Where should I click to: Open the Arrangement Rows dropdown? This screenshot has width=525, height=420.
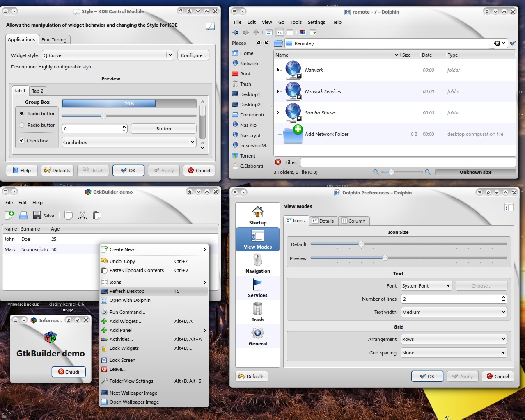point(454,339)
